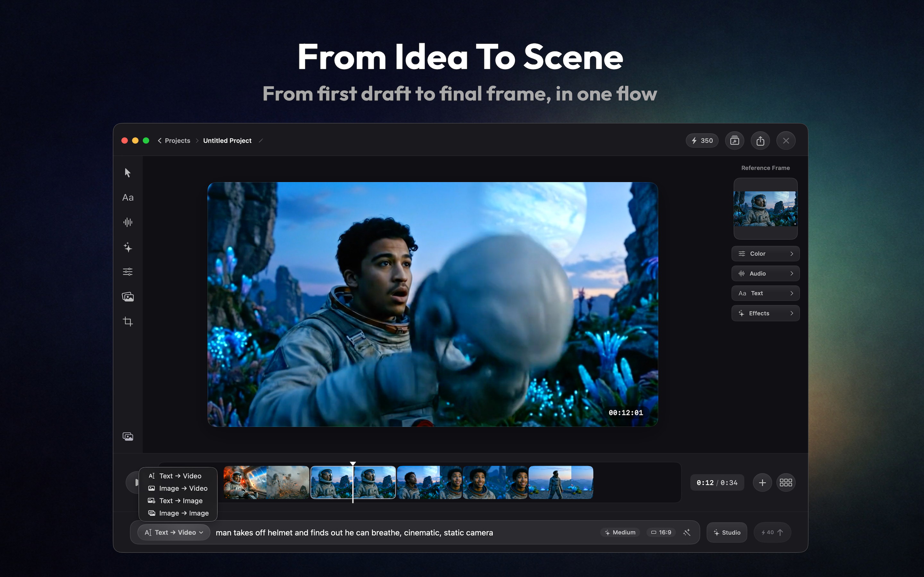Viewport: 924px width, 577px height.
Task: Click the add-to-library icon near credits
Action: click(x=734, y=141)
